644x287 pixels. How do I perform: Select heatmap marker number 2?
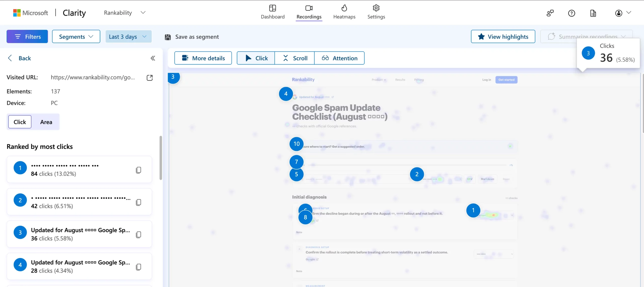417,174
